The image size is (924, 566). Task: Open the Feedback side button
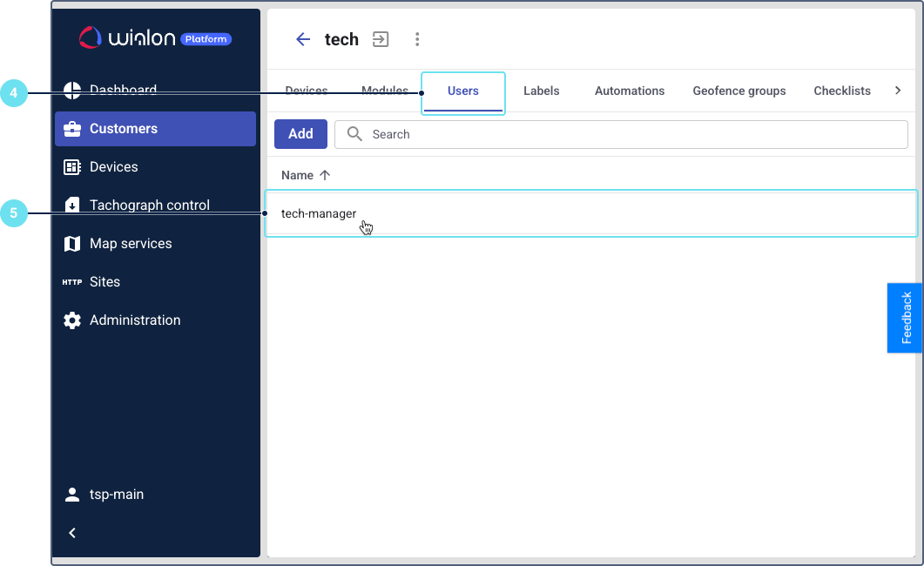click(906, 318)
